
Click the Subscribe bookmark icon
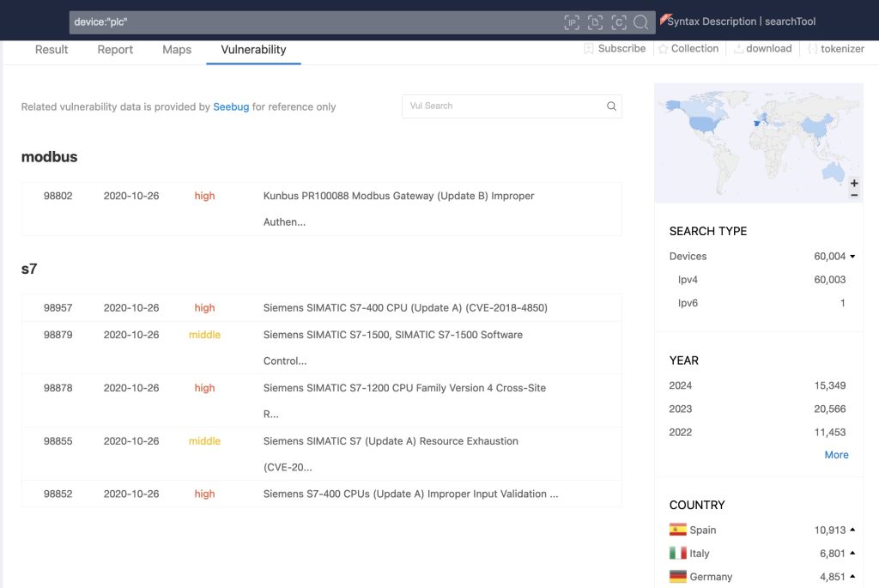coord(589,49)
